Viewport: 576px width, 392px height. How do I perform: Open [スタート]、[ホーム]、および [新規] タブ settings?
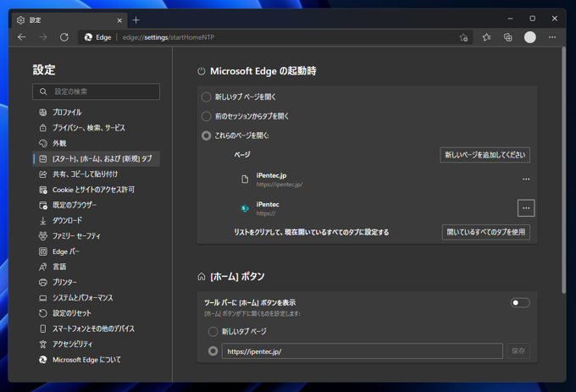click(96, 158)
